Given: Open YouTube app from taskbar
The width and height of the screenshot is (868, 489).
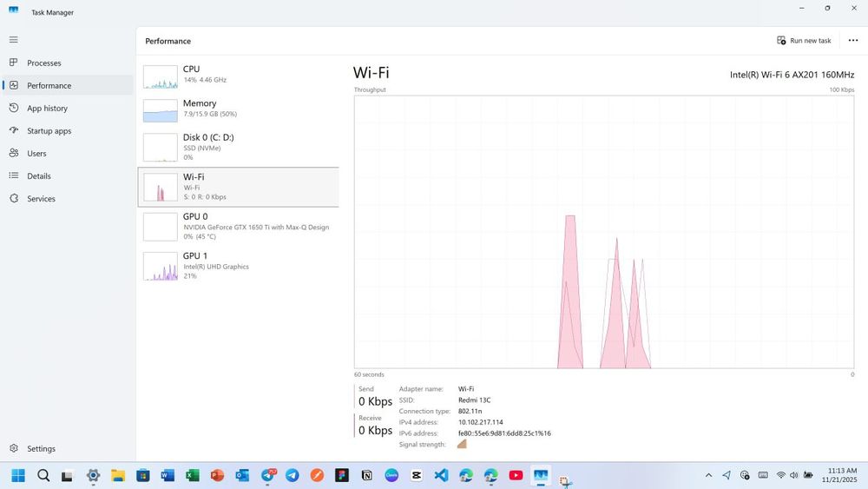Looking at the screenshot, I should (516, 475).
